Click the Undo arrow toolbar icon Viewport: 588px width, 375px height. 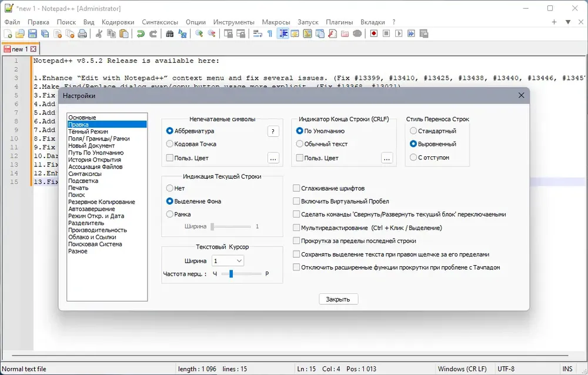141,34
